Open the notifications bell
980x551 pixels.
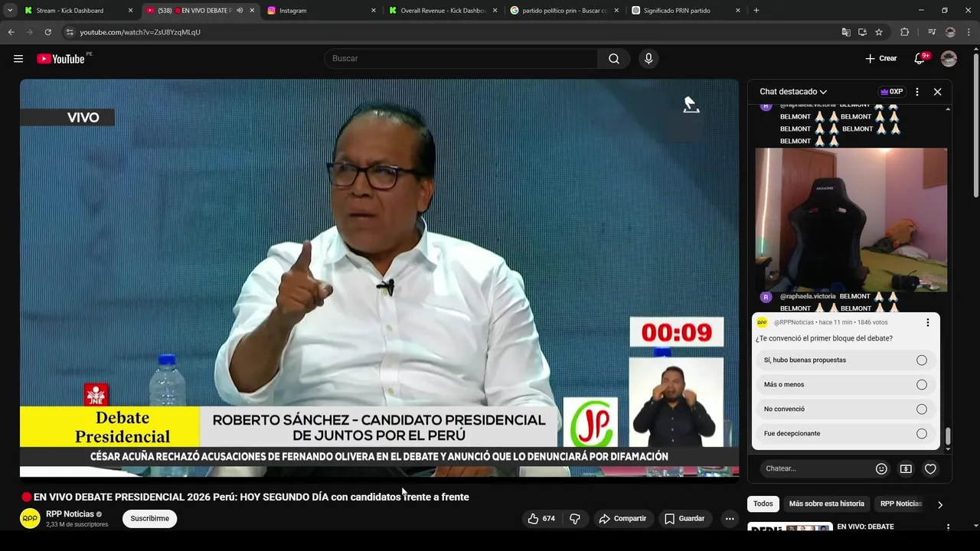pos(920,59)
